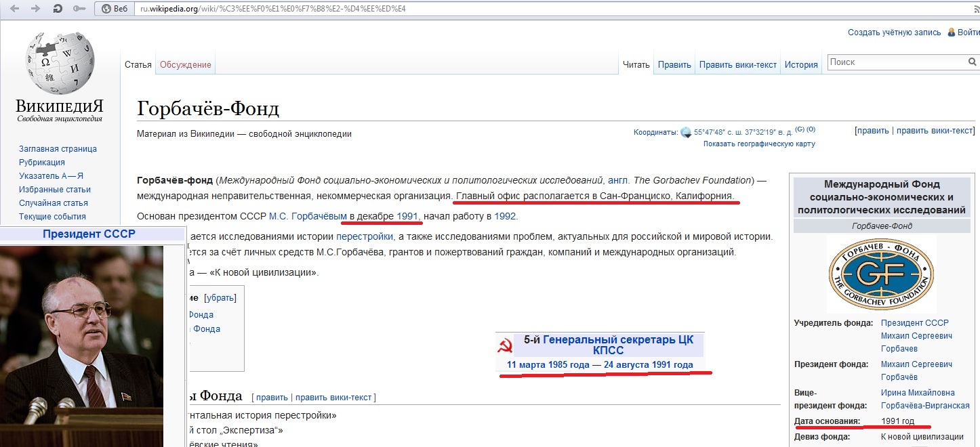
Task: Click the Президент СССР header above the photo
Action: point(89,234)
